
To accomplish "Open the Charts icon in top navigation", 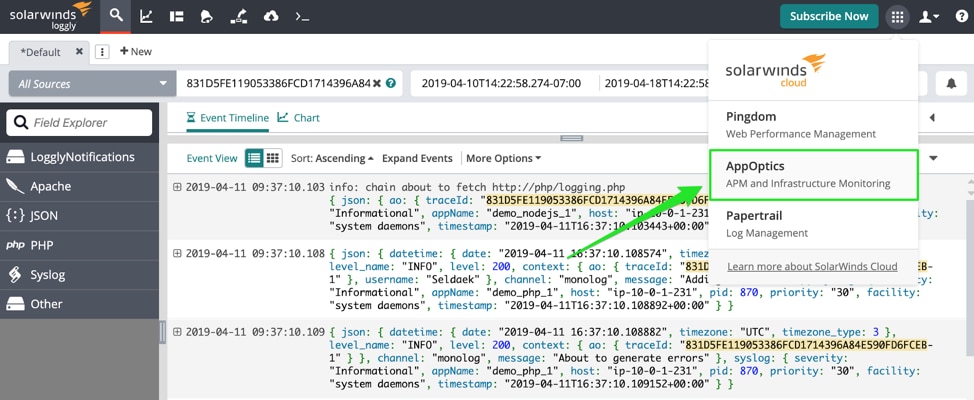I will pyautogui.click(x=147, y=16).
